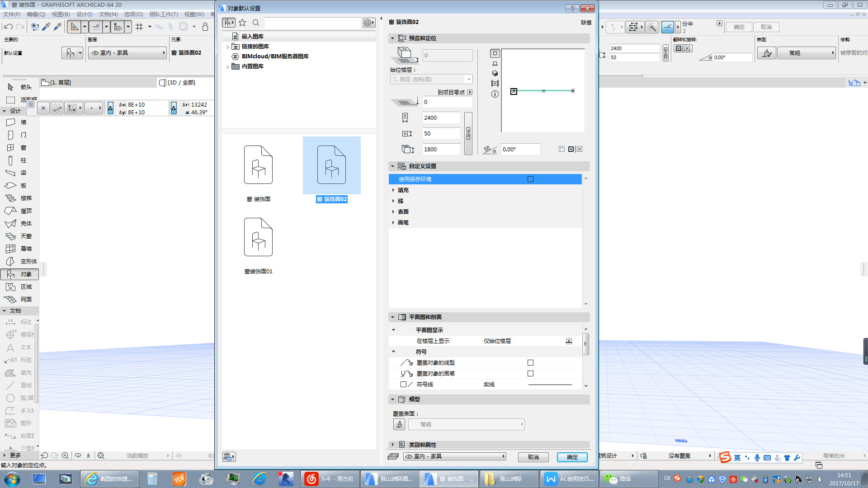This screenshot has width=868, height=488.
Task: Toggle mirror checkbox next to rotation angle
Action: 561,149
